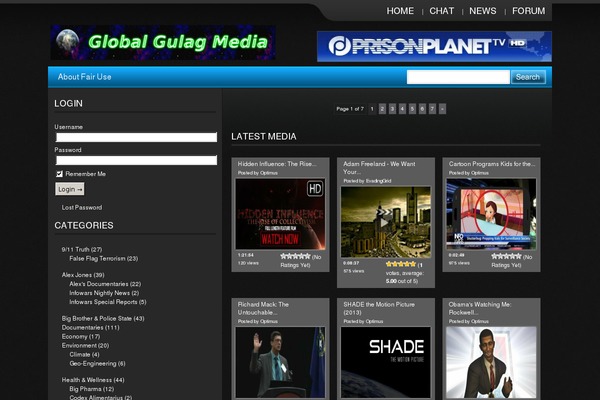Open the Hidden Influence video thumbnail

[x=280, y=214]
